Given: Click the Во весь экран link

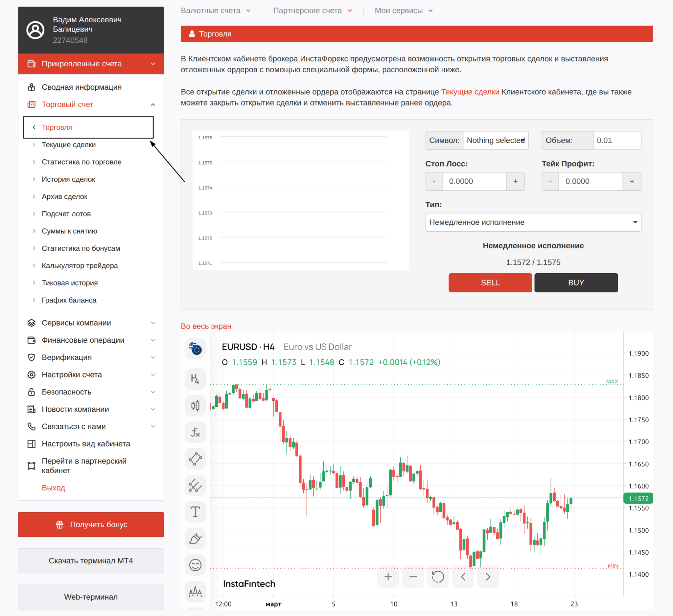Looking at the screenshot, I should (206, 326).
